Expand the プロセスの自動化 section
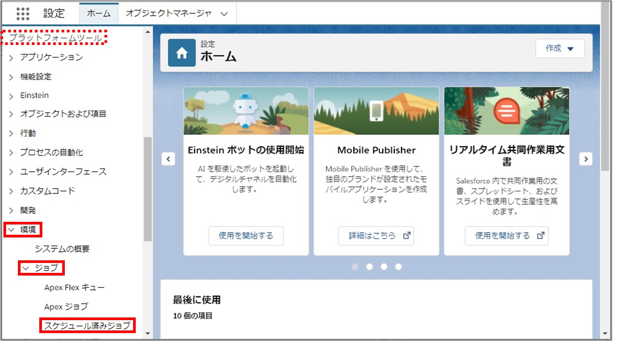The image size is (644, 343). point(11,153)
